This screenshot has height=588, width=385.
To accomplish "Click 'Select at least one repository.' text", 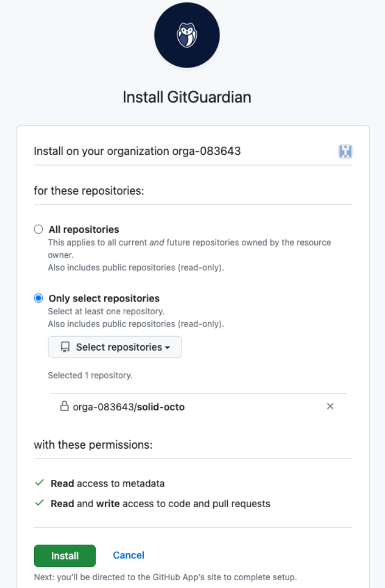I will [x=106, y=311].
